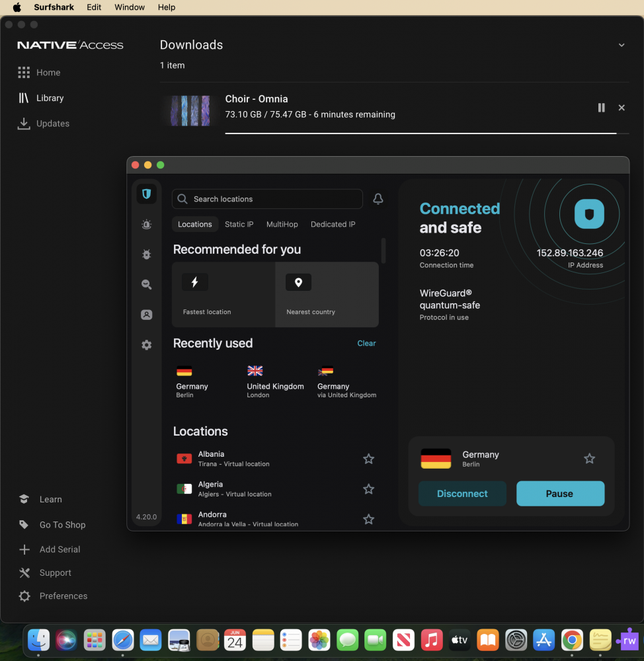
Task: Collapse the Downloads panel chevron
Action: tap(622, 45)
